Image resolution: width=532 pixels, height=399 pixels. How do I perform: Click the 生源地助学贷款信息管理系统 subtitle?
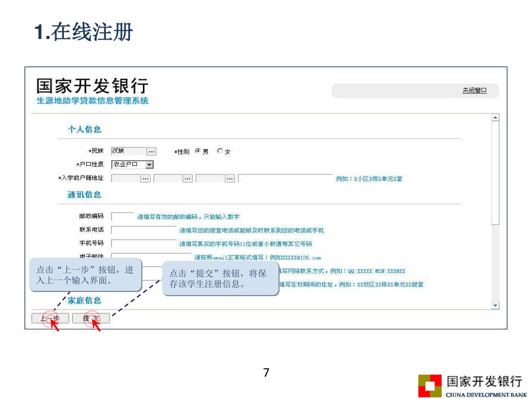point(92,101)
